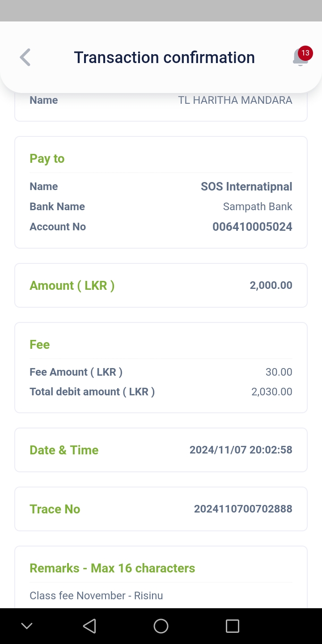Tap trace number 2024110700702888
Screen dimensions: 322x644
(243, 509)
